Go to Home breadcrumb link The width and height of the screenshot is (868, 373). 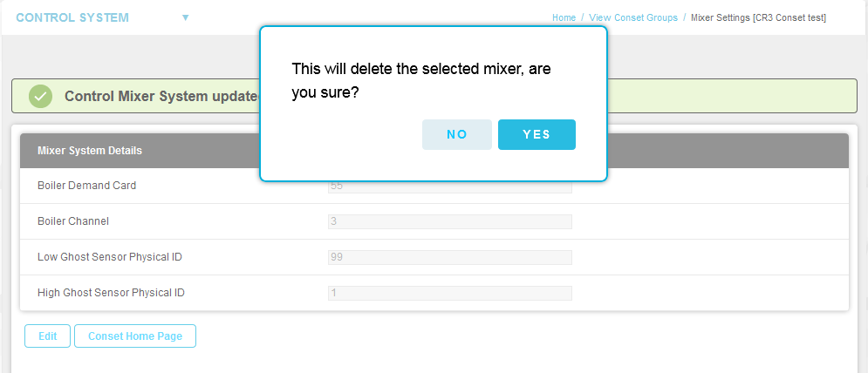coord(564,17)
